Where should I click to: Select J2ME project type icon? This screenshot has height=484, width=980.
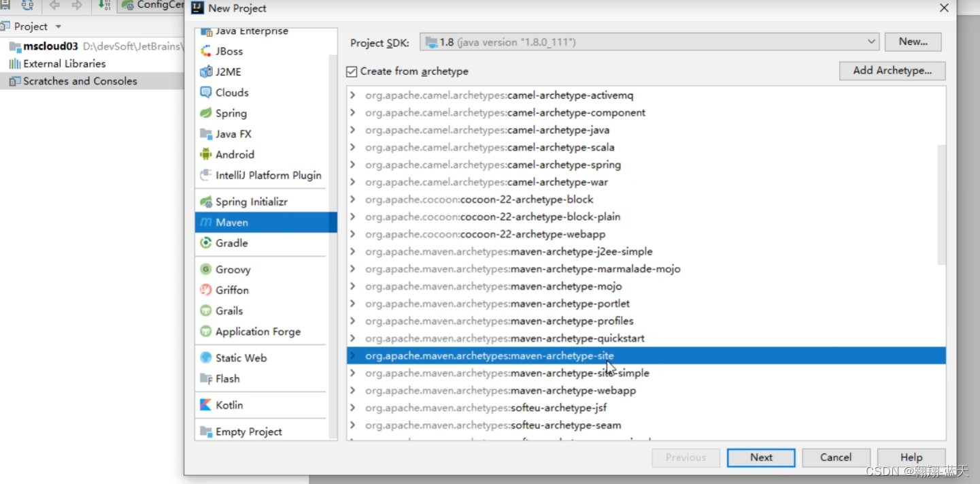pyautogui.click(x=206, y=71)
